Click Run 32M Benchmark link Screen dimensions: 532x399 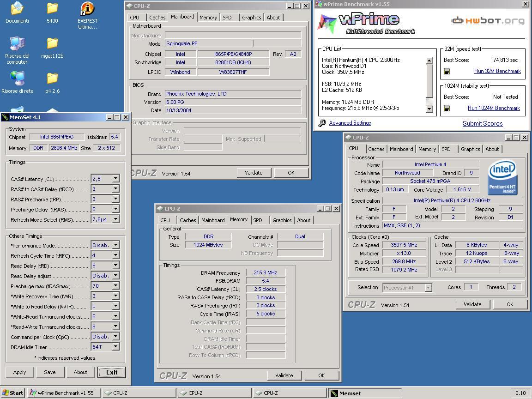point(497,71)
